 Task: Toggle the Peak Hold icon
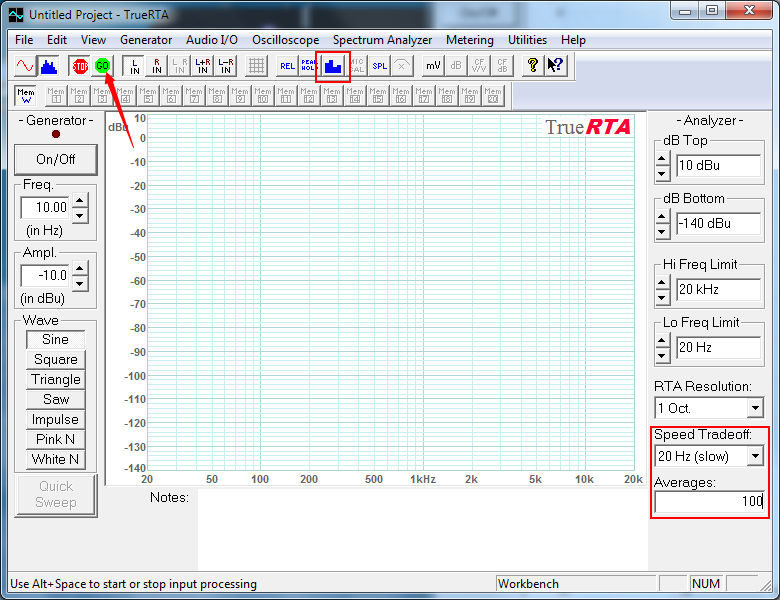tap(308, 66)
